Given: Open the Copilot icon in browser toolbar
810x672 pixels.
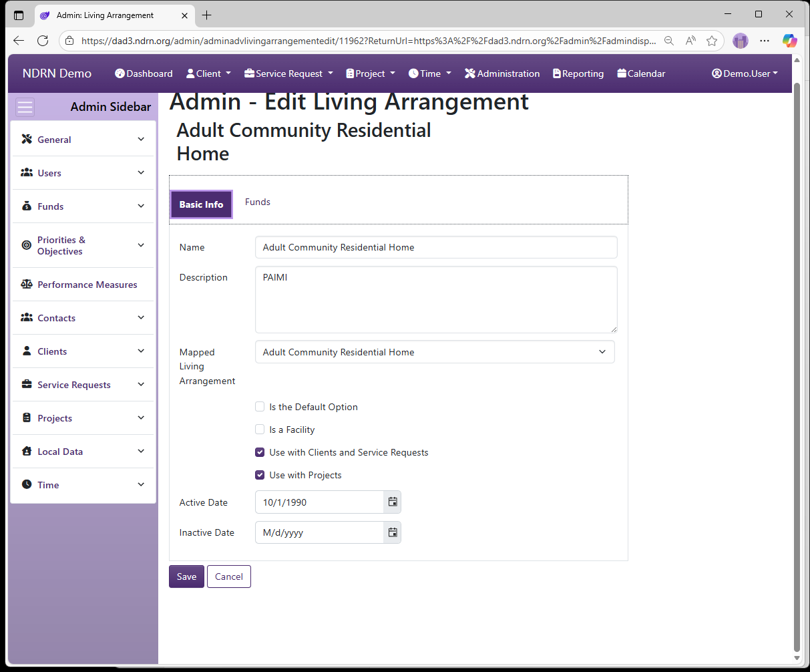Looking at the screenshot, I should (790, 41).
